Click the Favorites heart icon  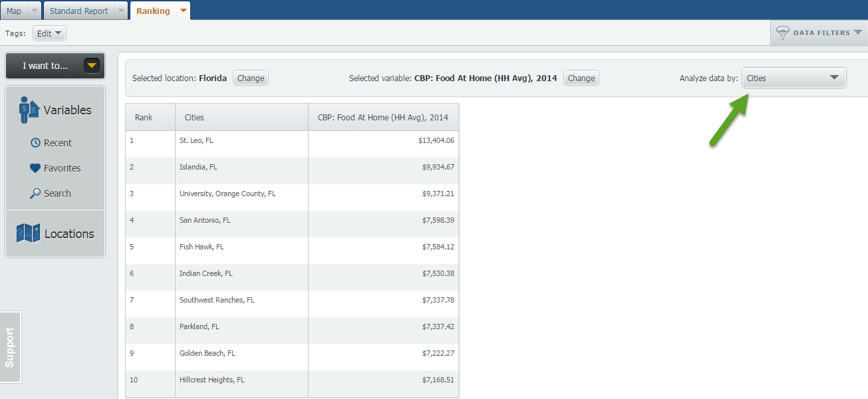pyautogui.click(x=35, y=168)
